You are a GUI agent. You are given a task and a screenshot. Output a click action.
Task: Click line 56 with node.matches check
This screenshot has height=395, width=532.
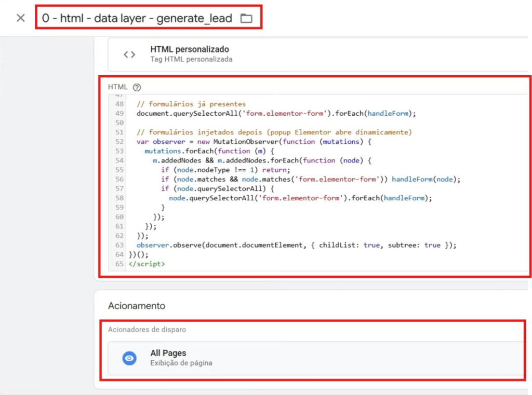pyautogui.click(x=311, y=180)
